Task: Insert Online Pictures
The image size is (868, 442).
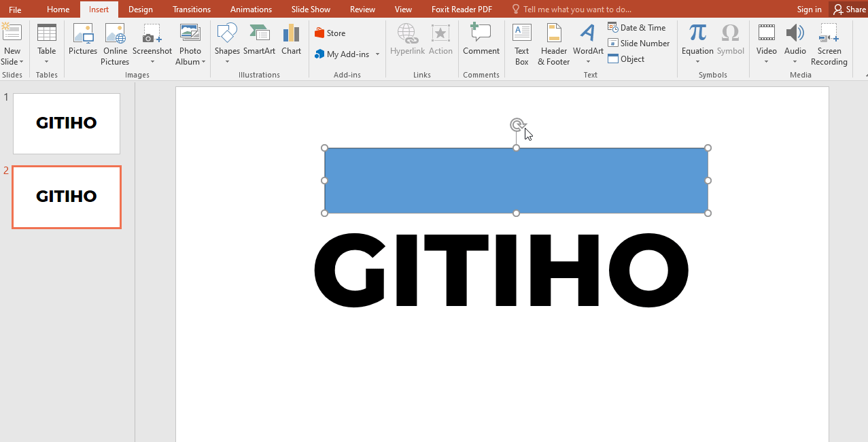Action: pos(115,42)
